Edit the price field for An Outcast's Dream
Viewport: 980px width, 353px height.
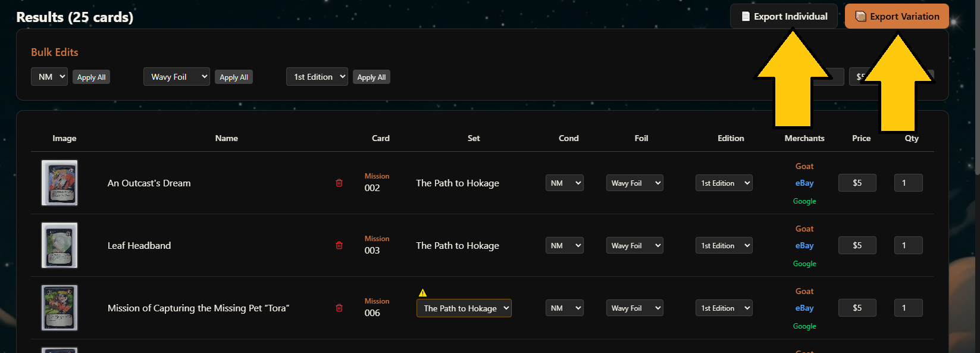857,183
